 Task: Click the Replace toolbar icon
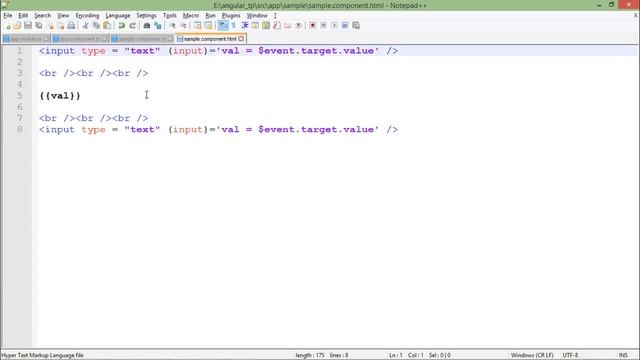click(x=158, y=26)
